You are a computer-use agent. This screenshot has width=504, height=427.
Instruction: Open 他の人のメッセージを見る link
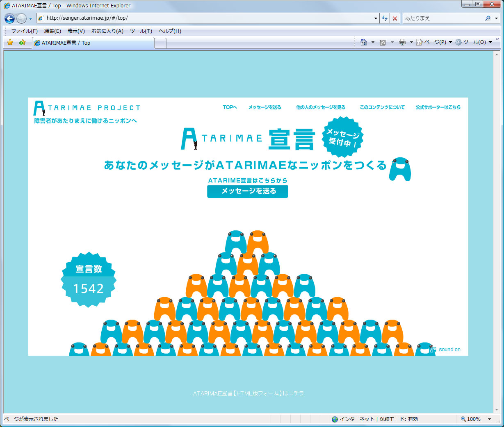point(321,107)
